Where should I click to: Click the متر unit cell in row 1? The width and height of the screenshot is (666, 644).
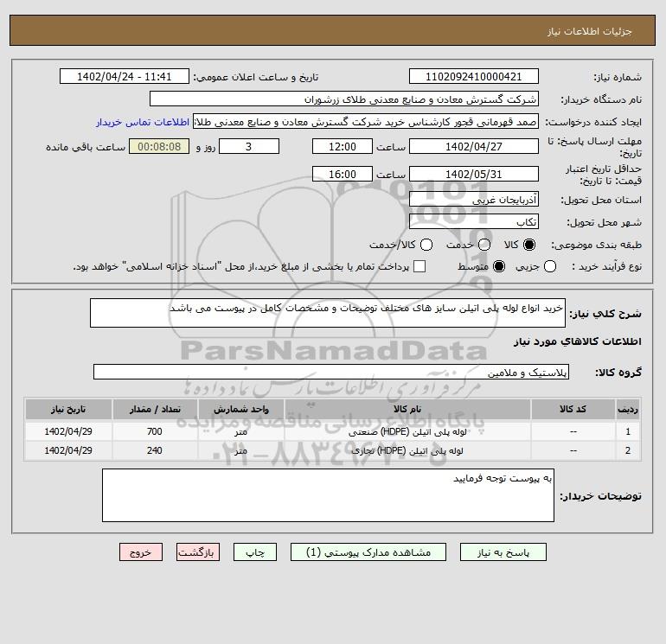pyautogui.click(x=240, y=431)
